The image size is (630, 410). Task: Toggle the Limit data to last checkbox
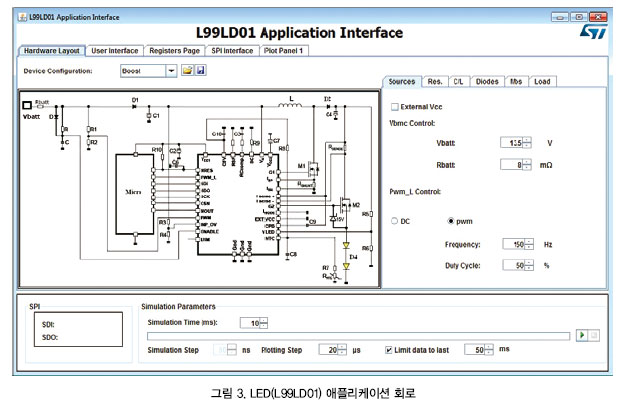click(388, 350)
